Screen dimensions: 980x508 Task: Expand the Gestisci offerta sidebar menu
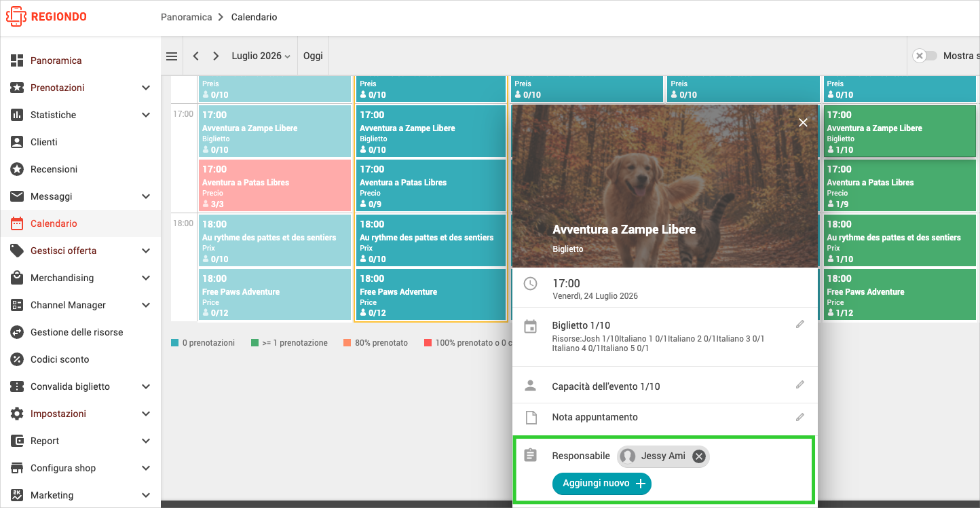point(146,251)
